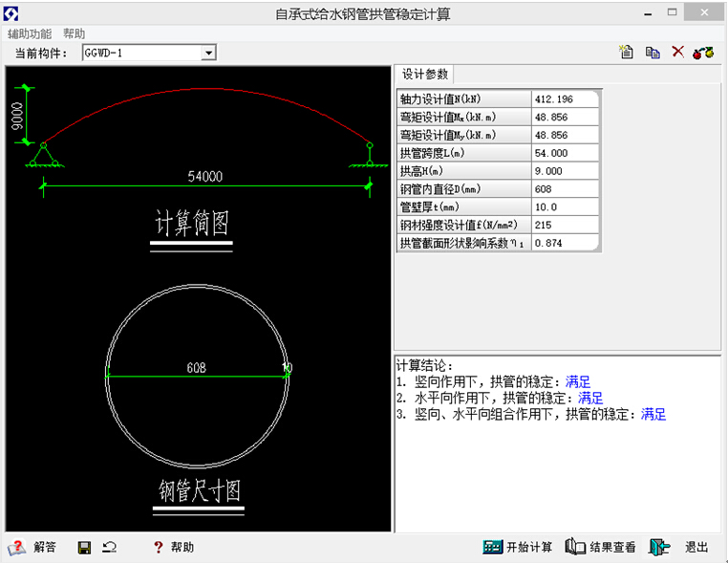This screenshot has width=728, height=563.
Task: Open the 辅助功能 menu
Action: coord(30,33)
